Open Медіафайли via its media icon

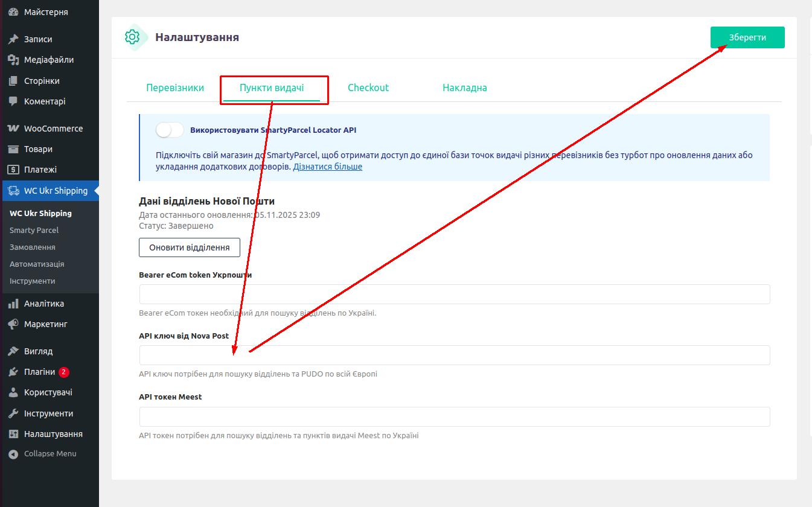[13, 60]
